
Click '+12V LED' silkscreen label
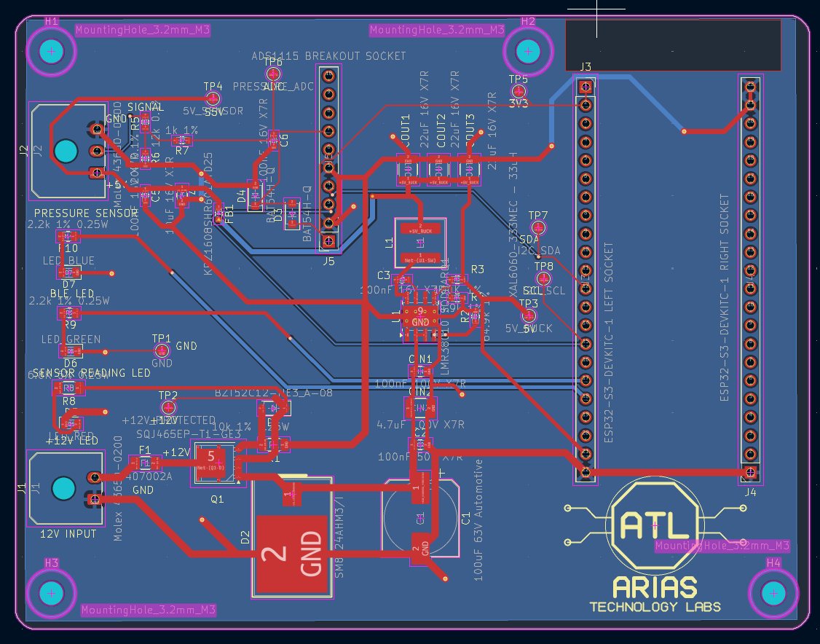point(71,441)
